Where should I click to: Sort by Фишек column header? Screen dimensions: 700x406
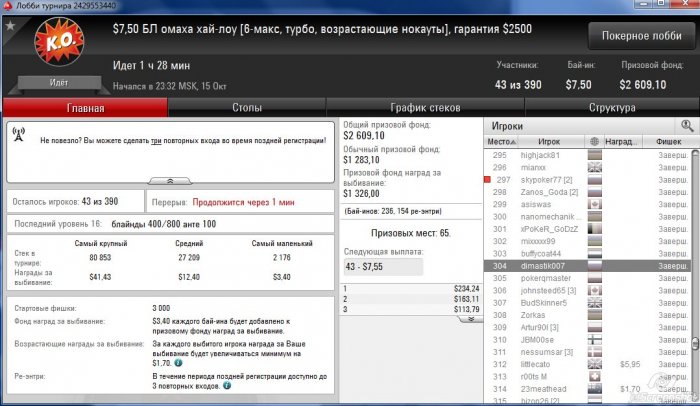pyautogui.click(x=668, y=142)
